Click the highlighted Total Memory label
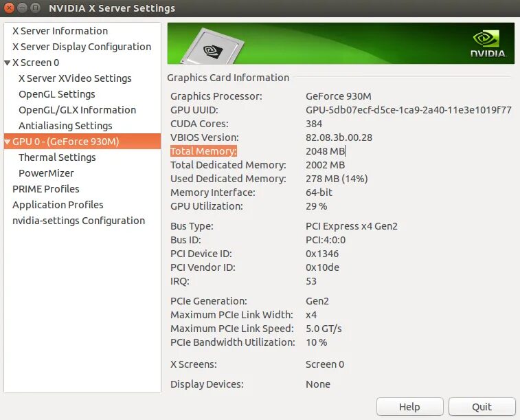Screen dimensions: 520x420 pyautogui.click(x=203, y=151)
